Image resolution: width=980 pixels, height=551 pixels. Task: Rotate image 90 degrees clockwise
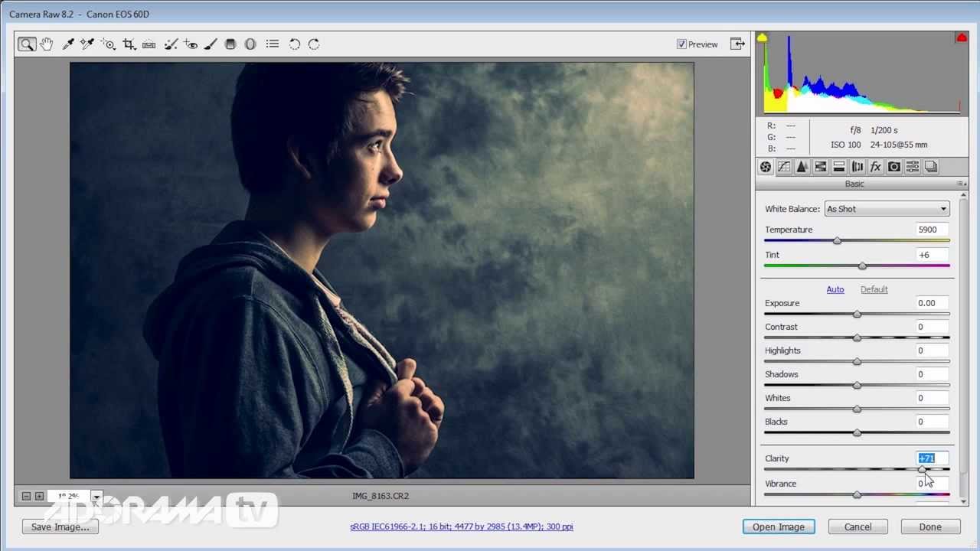(314, 44)
